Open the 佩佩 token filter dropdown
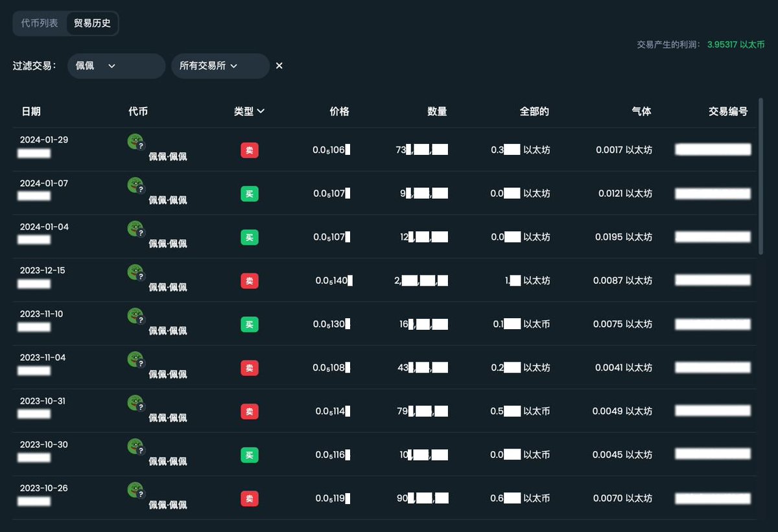This screenshot has width=778, height=532. [x=117, y=66]
